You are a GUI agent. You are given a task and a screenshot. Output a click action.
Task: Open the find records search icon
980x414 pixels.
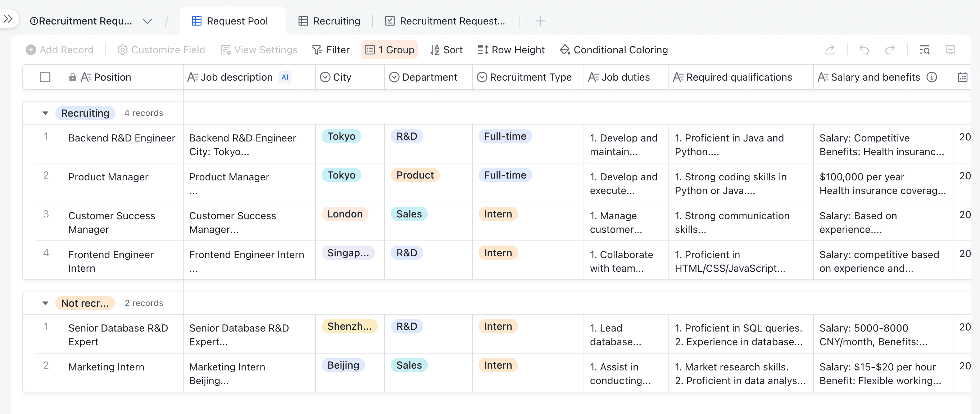coord(925,50)
